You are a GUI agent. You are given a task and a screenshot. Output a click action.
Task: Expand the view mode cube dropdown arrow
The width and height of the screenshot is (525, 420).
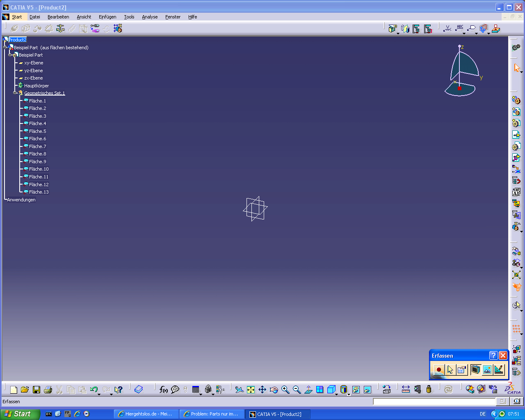336,394
